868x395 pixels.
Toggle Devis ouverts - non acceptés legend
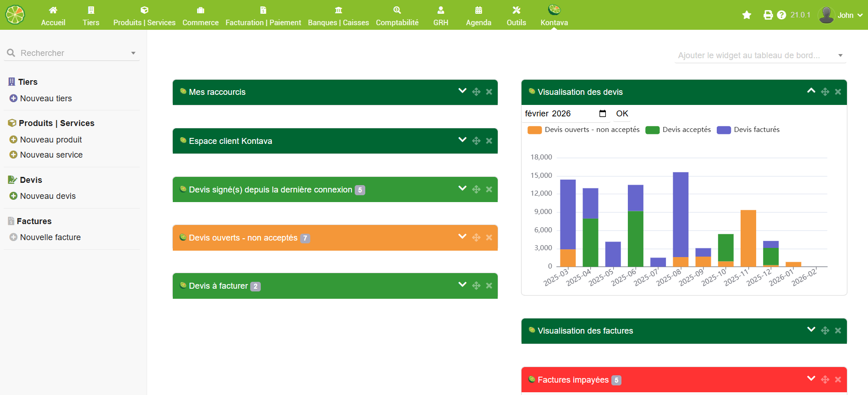coord(583,130)
